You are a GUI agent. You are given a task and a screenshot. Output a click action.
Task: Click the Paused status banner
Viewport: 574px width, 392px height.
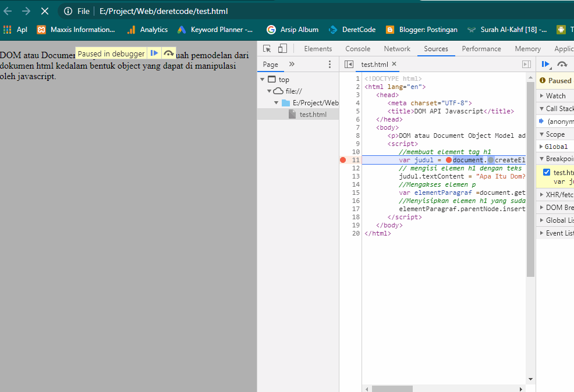pos(555,80)
